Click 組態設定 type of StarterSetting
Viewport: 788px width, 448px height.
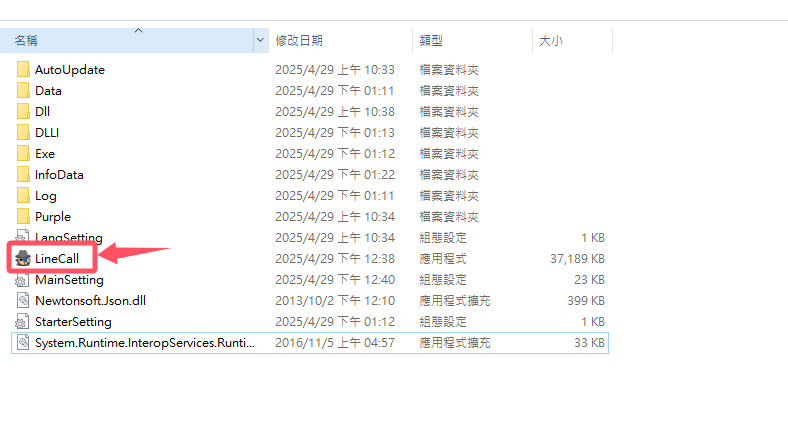click(443, 322)
